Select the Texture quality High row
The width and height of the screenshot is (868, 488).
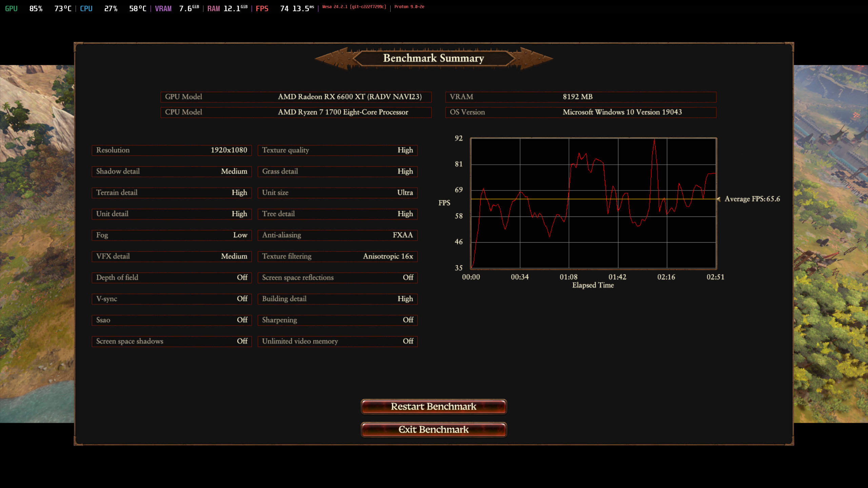coord(338,150)
